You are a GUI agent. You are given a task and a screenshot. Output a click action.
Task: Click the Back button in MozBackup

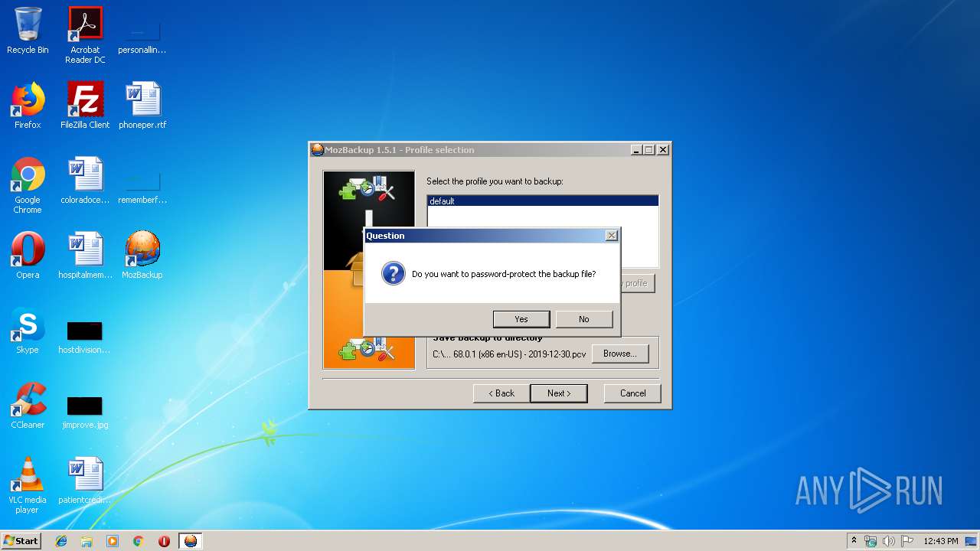pyautogui.click(x=501, y=393)
